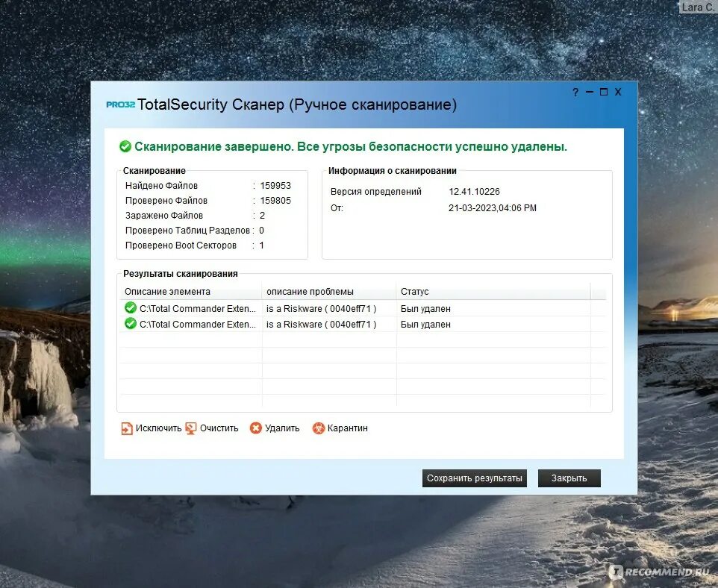Click the files found value '159953'

[x=275, y=186]
